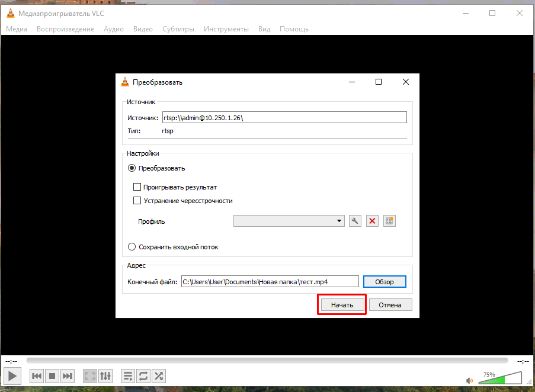Close the Преобразовать dialog
The image size is (535, 392).
tap(406, 82)
